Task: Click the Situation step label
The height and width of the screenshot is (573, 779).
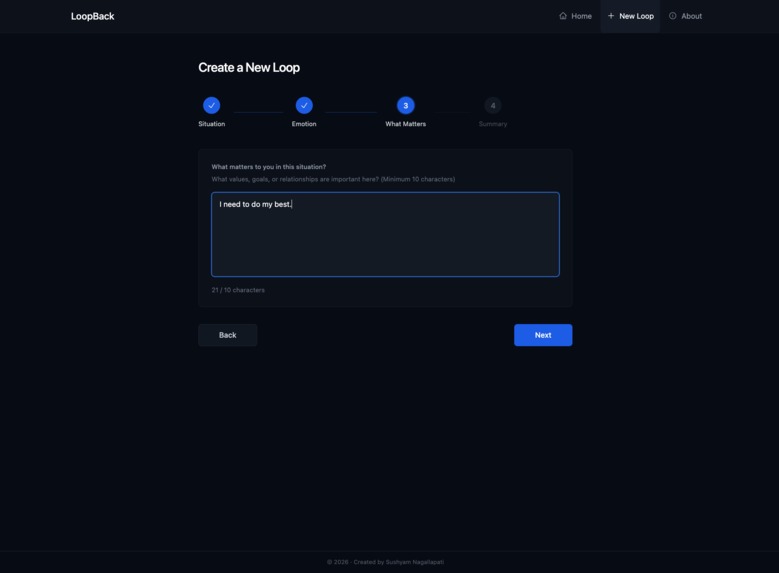Action: (212, 124)
